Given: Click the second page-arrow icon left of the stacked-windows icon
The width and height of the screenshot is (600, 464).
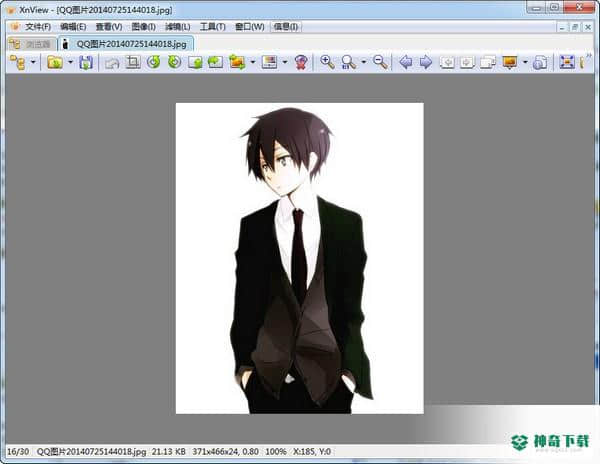Looking at the screenshot, I should coord(467,62).
